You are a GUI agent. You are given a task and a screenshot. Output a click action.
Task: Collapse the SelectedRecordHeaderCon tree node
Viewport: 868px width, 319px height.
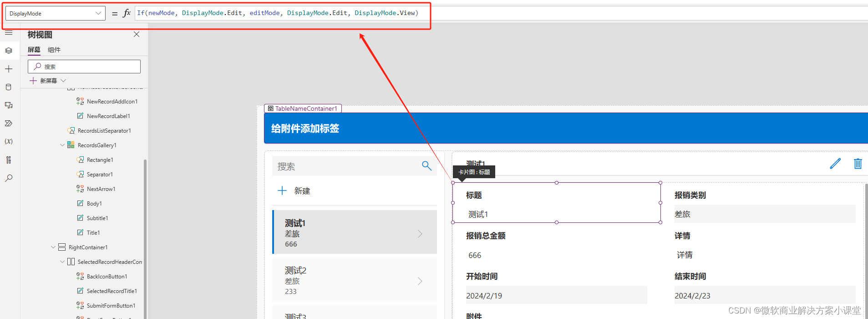click(x=62, y=262)
